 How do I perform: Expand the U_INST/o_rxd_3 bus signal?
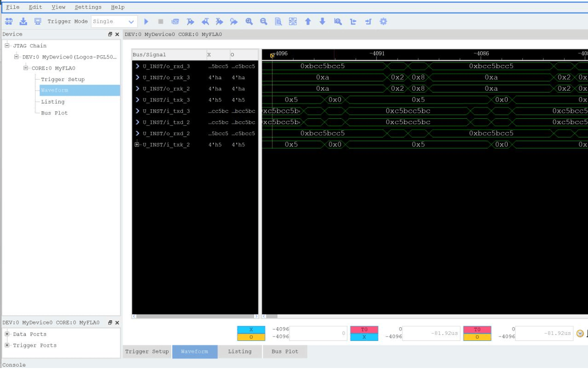tap(138, 66)
